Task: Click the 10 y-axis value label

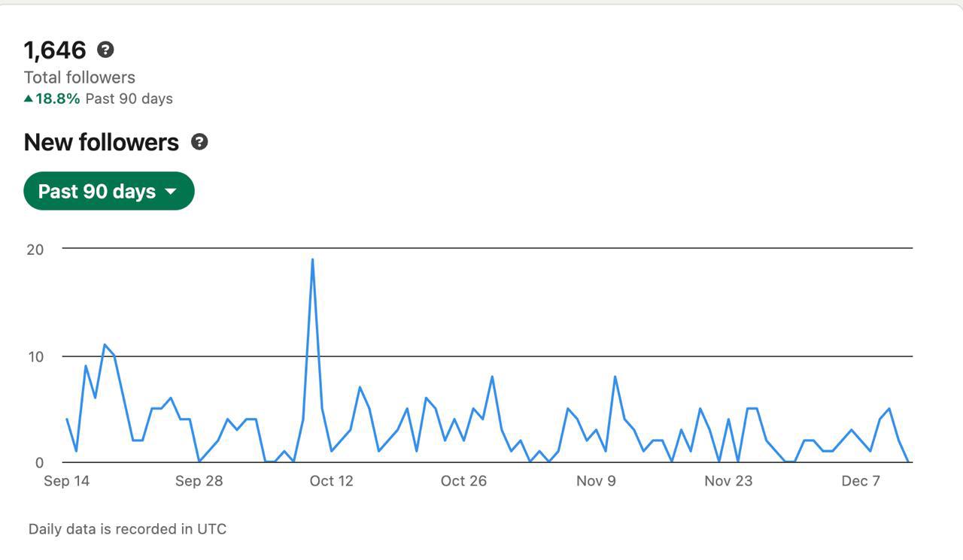Action: point(35,356)
